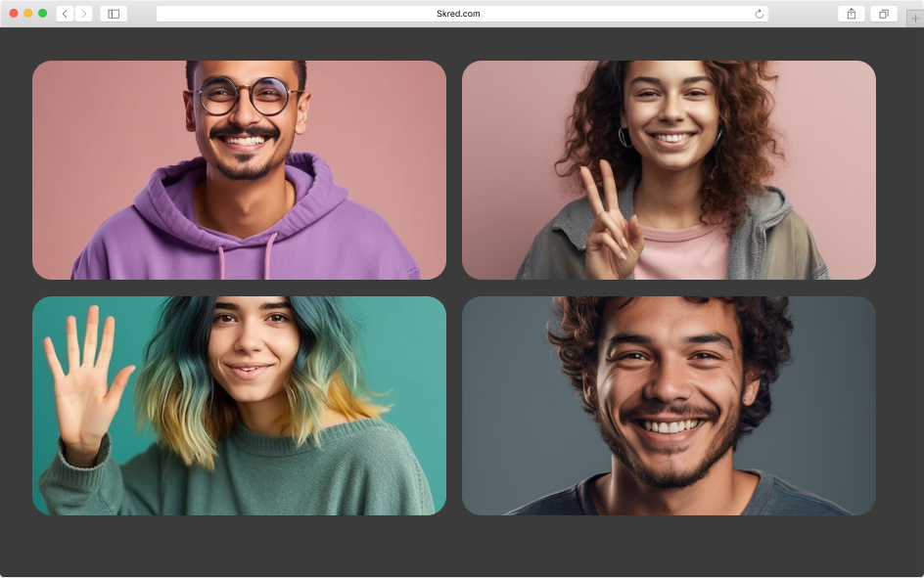Toggle the sidebar button in the toolbar
Screen dimensions: 924x578
pos(114,14)
